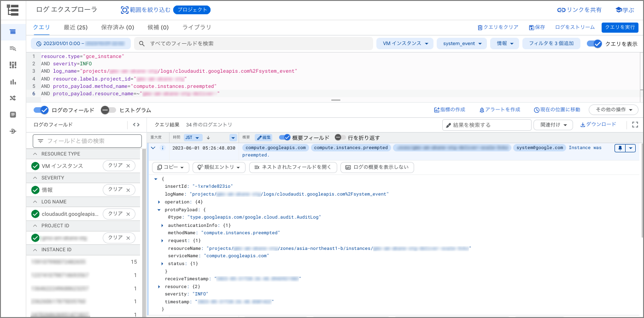The image size is (644, 318).
Task: Click the fullscreen expand icon in results
Action: tap(635, 125)
